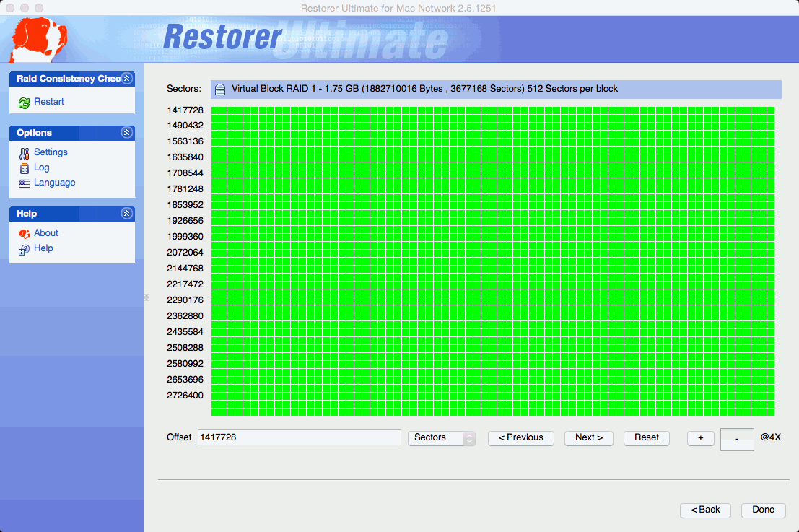Click the Restart icon in sidebar
The image size is (799, 532).
(25, 103)
